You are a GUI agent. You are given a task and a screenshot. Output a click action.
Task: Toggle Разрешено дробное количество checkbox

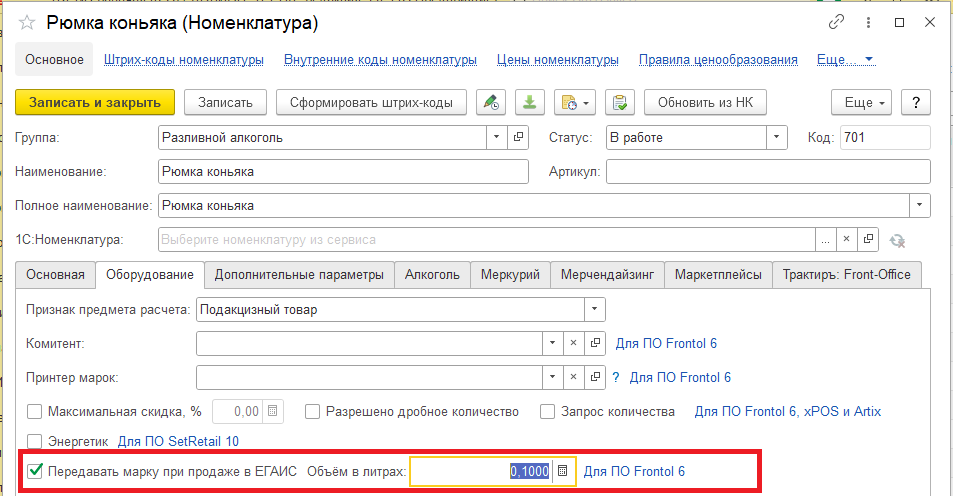[x=313, y=411]
